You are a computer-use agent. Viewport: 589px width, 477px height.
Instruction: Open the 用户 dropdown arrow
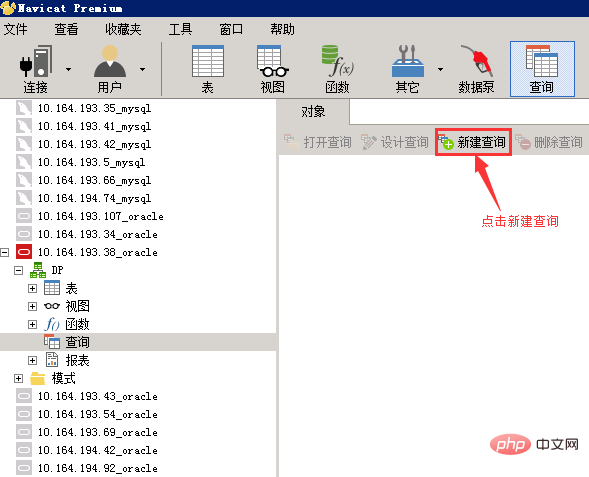[142, 69]
